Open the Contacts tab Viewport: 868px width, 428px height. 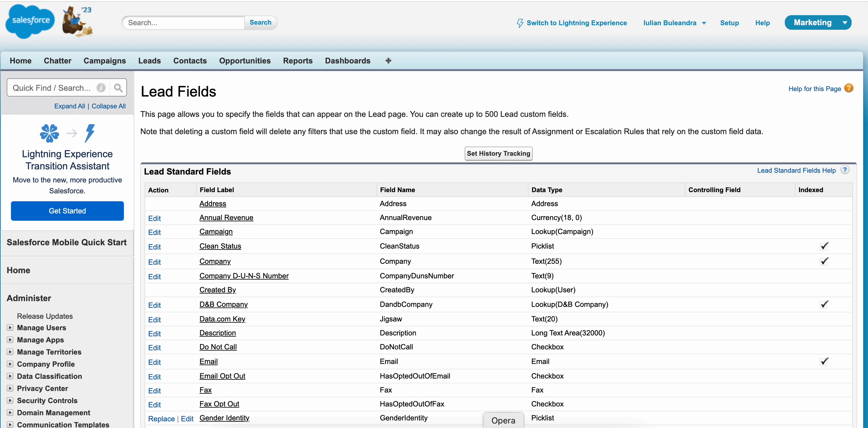pos(190,61)
